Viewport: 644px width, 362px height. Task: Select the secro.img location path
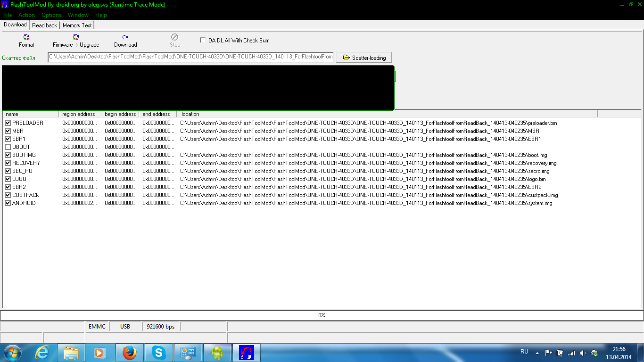365,171
